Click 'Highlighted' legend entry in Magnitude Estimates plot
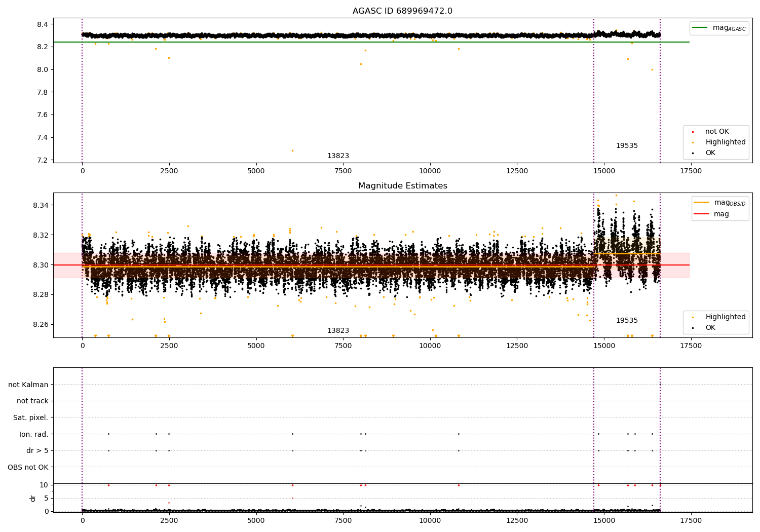 point(725,317)
